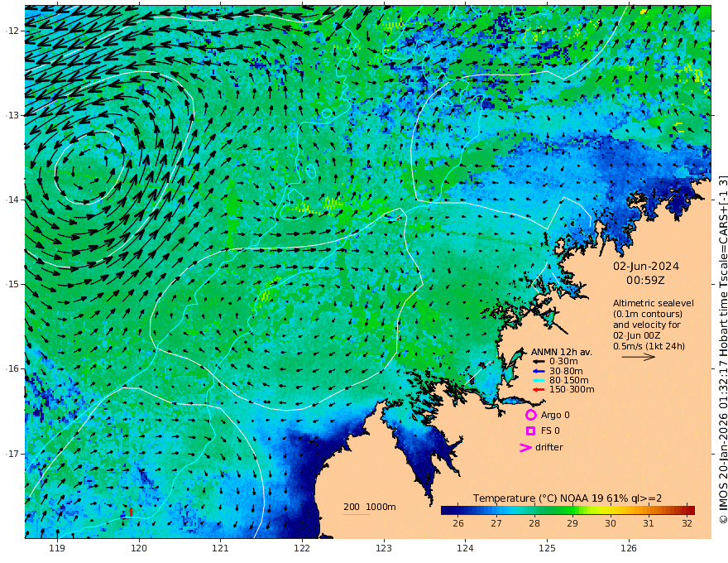Click the magenta FS square legend symbol
The width and height of the screenshot is (728, 563).
tap(530, 431)
